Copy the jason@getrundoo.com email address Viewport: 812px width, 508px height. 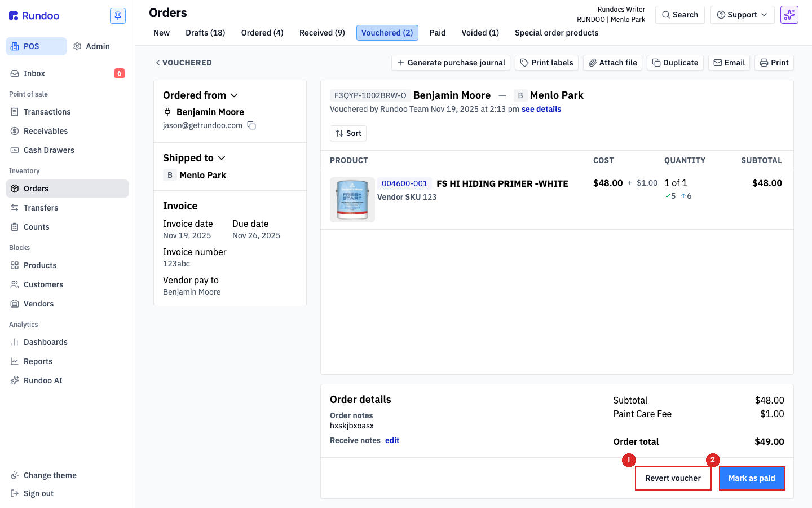[252, 125]
